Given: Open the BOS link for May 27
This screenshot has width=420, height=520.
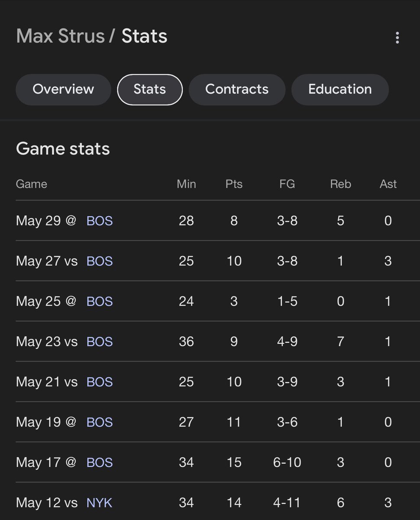Looking at the screenshot, I should (100, 261).
